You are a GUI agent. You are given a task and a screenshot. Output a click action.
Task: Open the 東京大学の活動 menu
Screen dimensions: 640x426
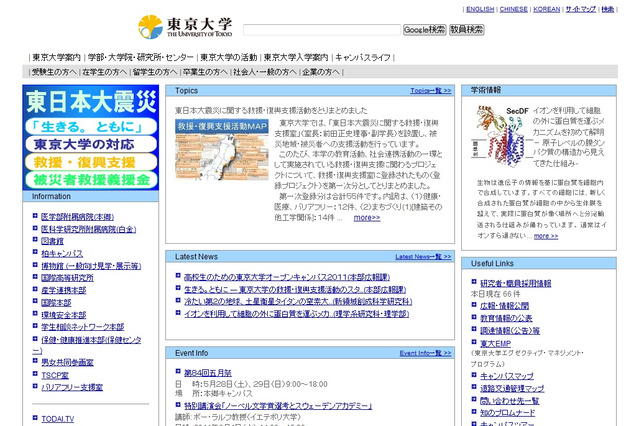229,58
